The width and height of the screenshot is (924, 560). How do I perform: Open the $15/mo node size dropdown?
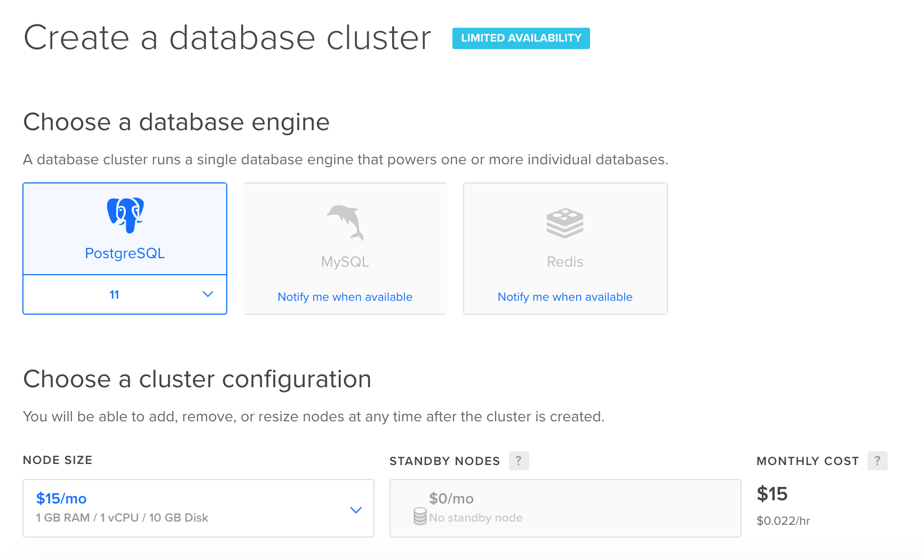click(198, 508)
